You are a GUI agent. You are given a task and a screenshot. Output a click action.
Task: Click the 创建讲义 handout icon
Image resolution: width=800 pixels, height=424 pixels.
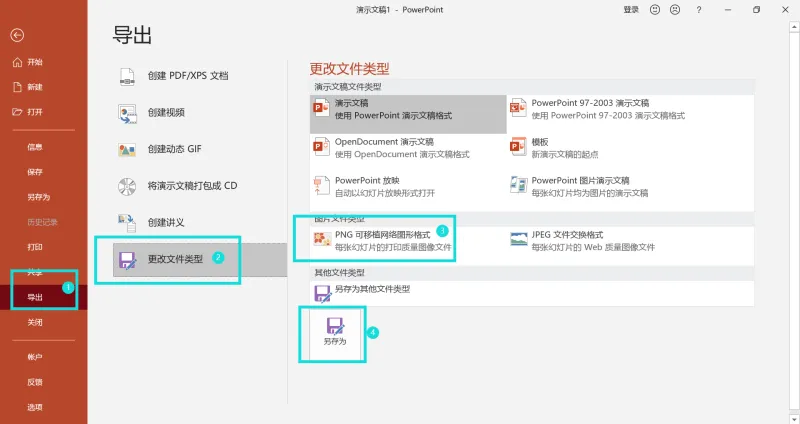click(127, 223)
